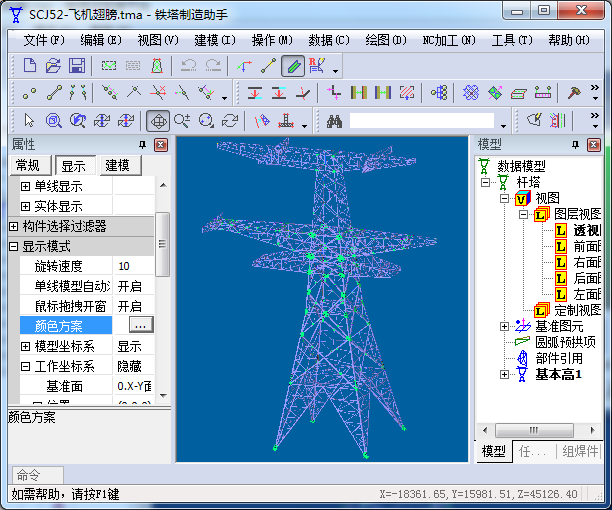Click the Open folder icon
Image resolution: width=612 pixels, height=510 pixels.
pyautogui.click(x=53, y=66)
